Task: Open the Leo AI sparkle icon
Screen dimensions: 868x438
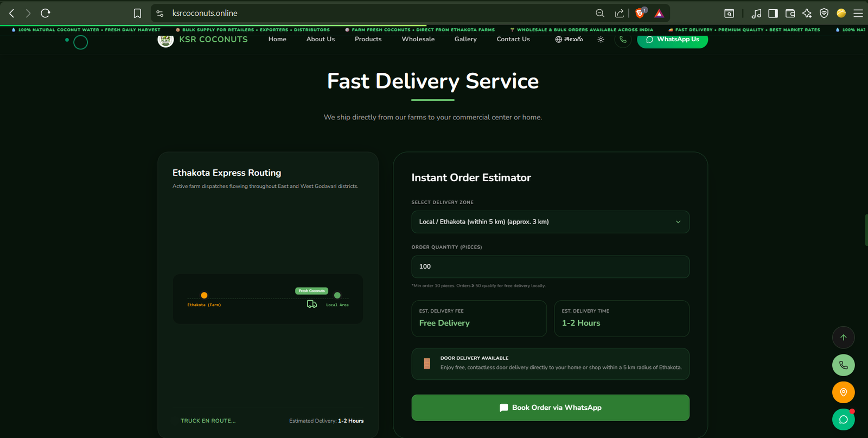Action: coord(807,13)
